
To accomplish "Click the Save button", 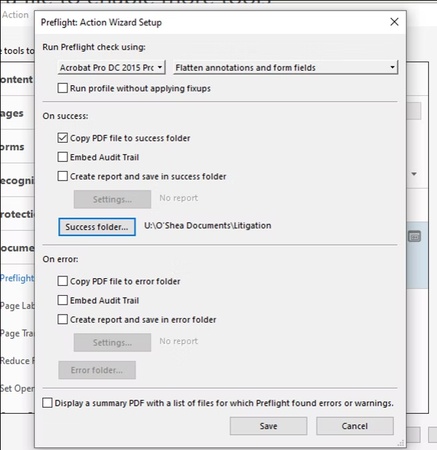I will click(x=268, y=426).
